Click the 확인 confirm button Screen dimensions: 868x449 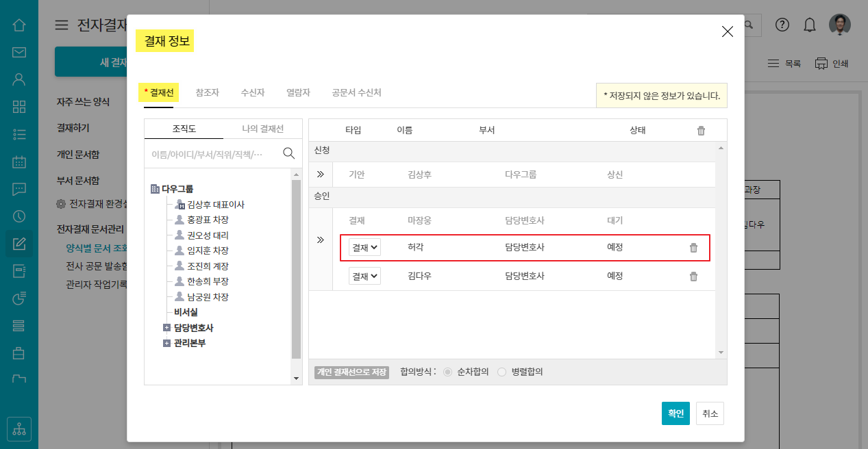[x=675, y=413]
